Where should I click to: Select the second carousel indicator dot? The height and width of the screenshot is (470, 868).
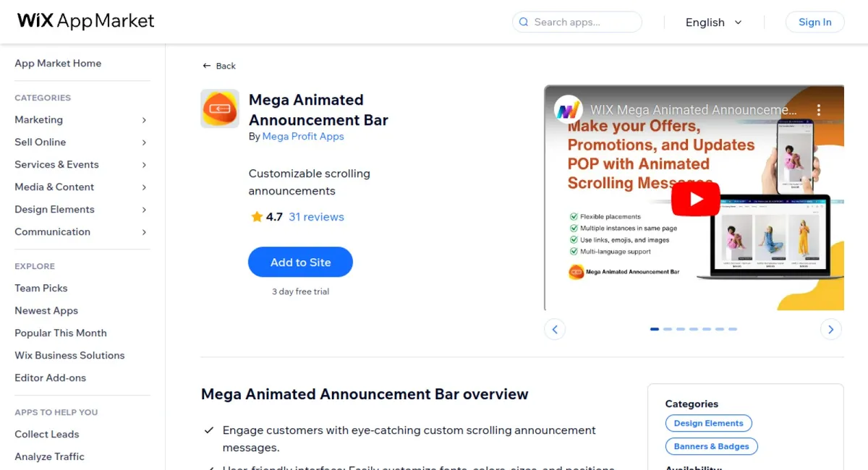(x=668, y=329)
